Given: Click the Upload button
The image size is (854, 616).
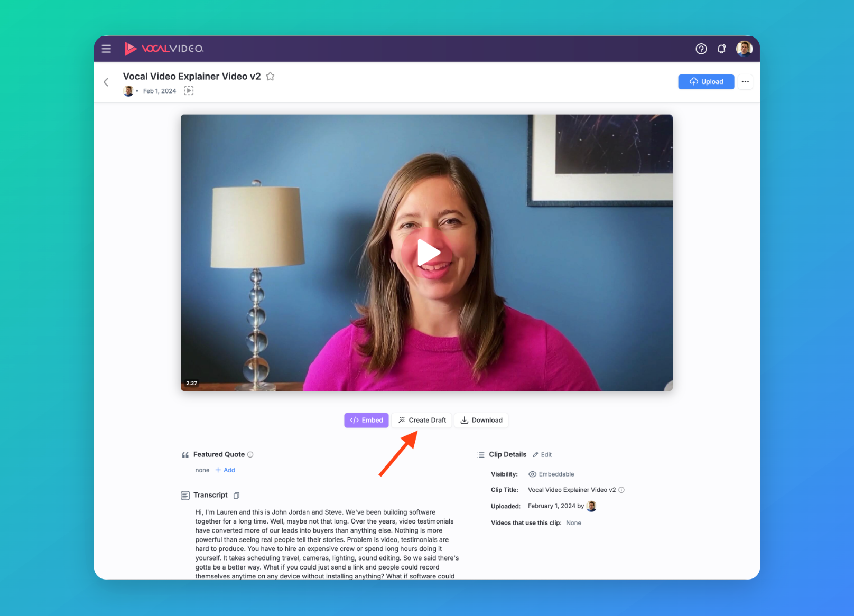Looking at the screenshot, I should tap(706, 82).
